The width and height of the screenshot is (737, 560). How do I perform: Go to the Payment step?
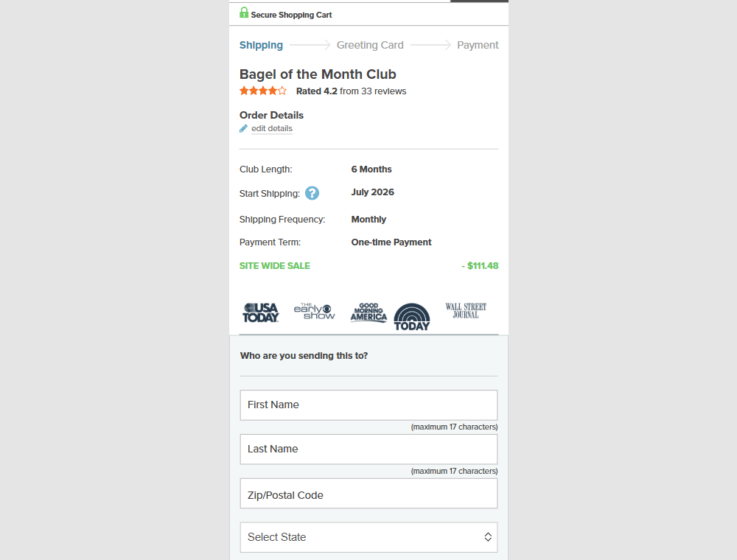tap(478, 45)
